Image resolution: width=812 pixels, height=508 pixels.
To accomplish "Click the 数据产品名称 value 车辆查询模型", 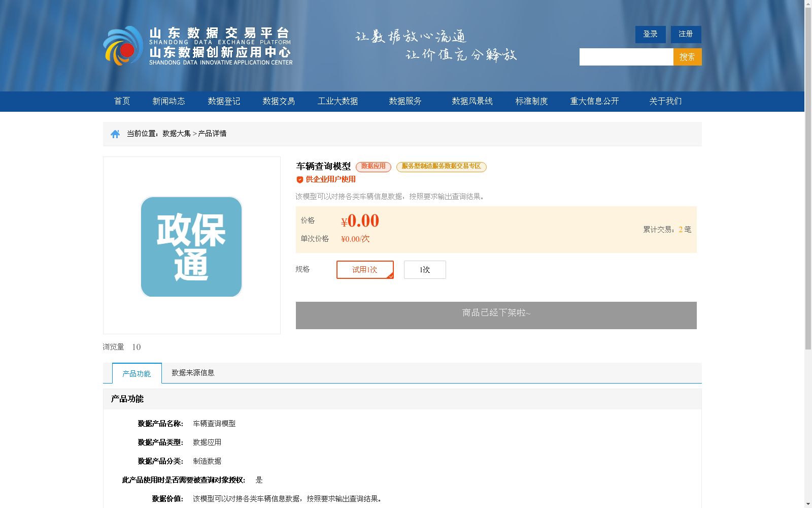I will [214, 424].
